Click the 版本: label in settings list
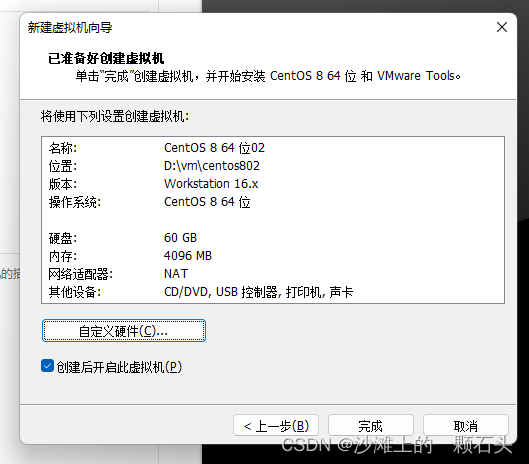529x464 pixels. 63,184
